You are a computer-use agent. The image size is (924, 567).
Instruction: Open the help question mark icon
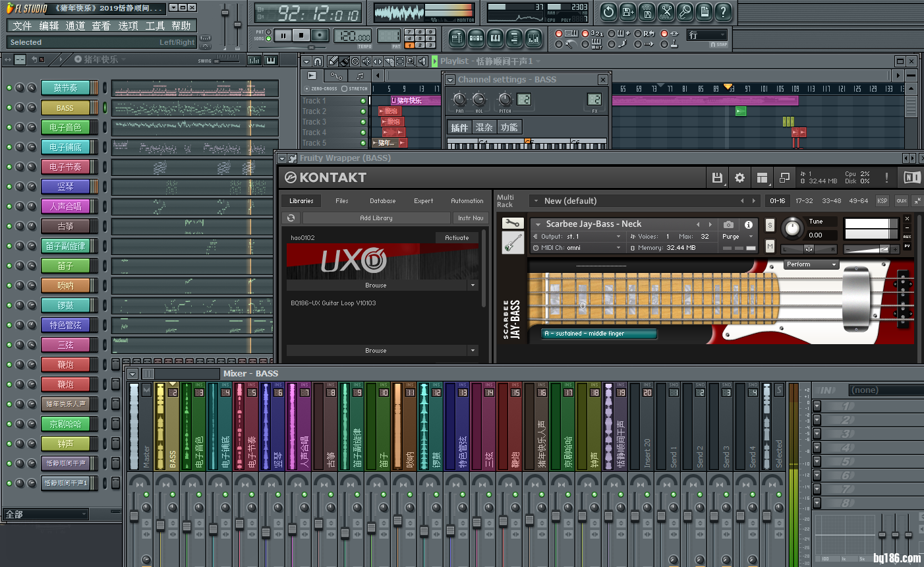tap(723, 11)
